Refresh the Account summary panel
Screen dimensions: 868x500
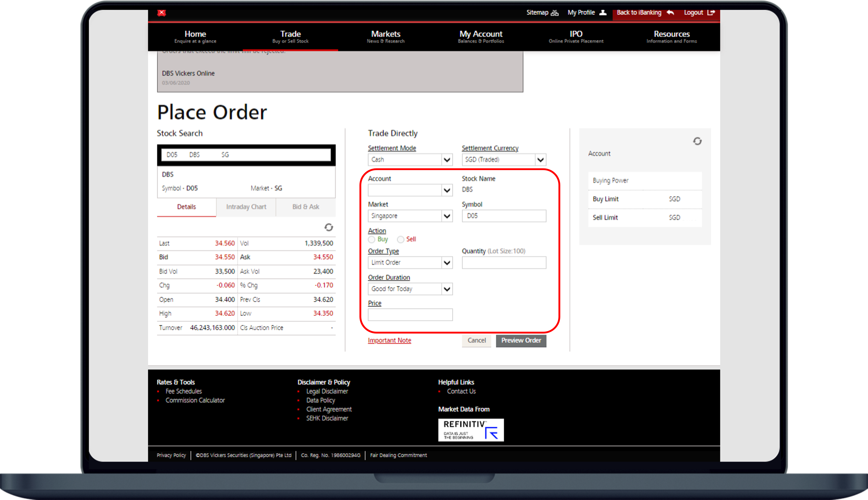pyautogui.click(x=697, y=141)
